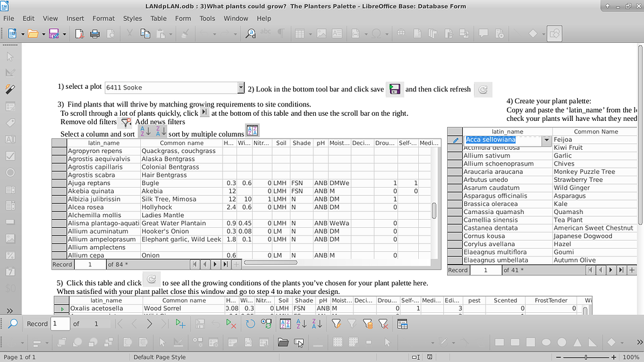Open Standard Filter icon
Viewport: 644px width, 362px height.
[367, 324]
